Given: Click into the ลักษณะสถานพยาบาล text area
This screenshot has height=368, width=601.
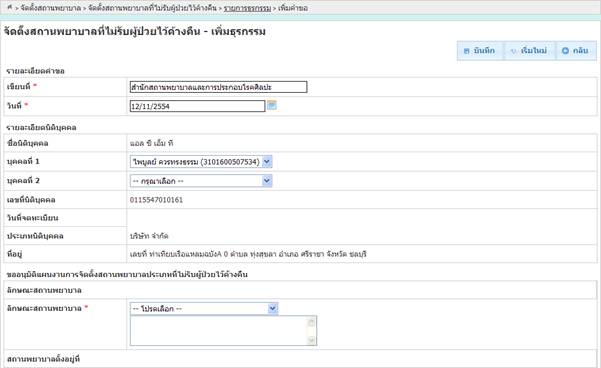Looking at the screenshot, I should [x=218, y=330].
